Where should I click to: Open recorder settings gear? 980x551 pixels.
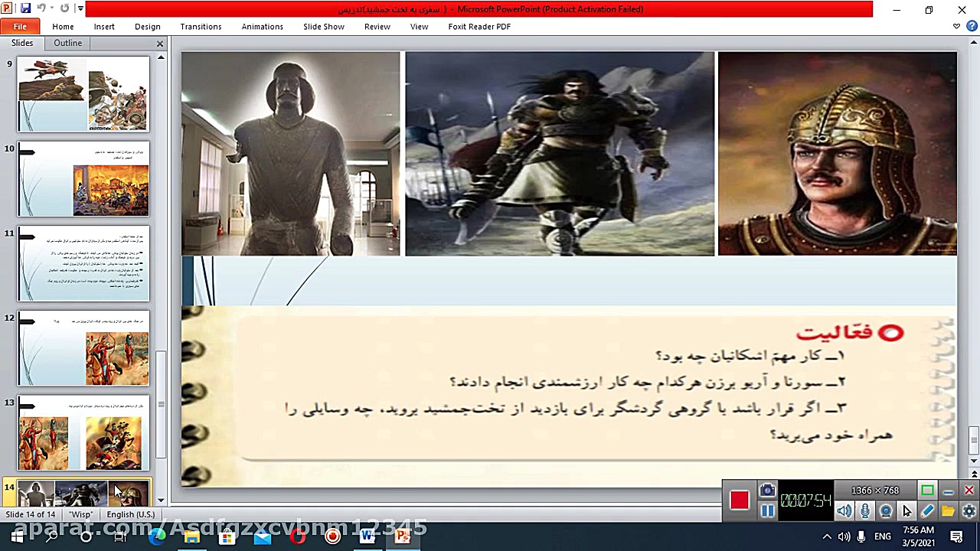point(969,510)
